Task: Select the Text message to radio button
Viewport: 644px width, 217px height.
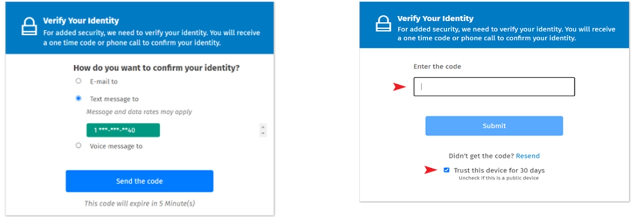Action: tap(78, 99)
